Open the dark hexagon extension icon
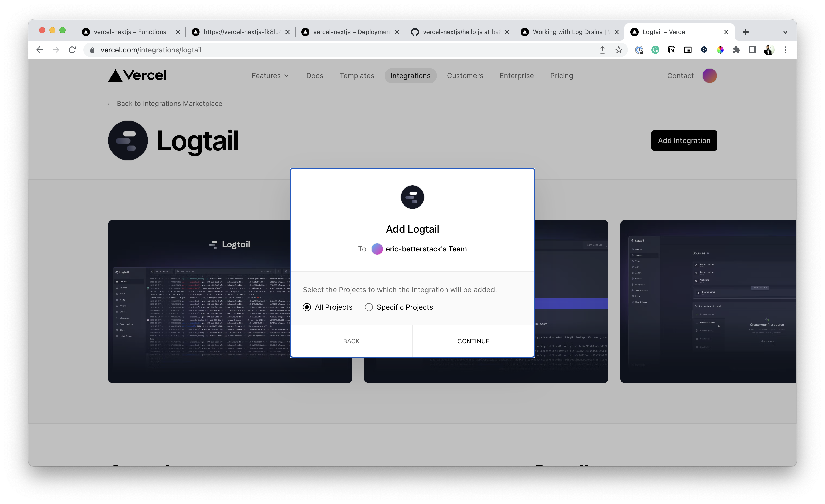825x504 pixels. click(x=704, y=50)
